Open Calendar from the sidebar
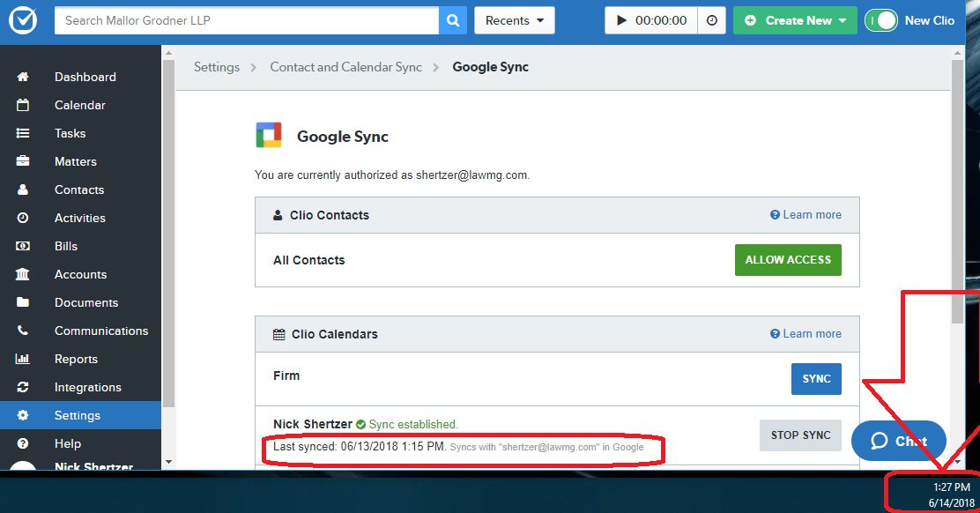This screenshot has width=980, height=513. 79,105
